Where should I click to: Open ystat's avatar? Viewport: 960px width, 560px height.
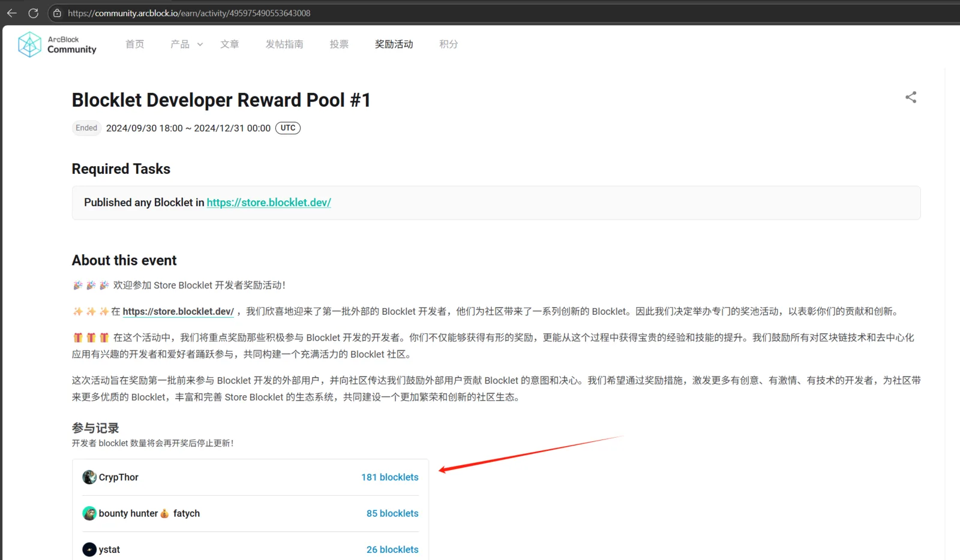pyautogui.click(x=89, y=549)
